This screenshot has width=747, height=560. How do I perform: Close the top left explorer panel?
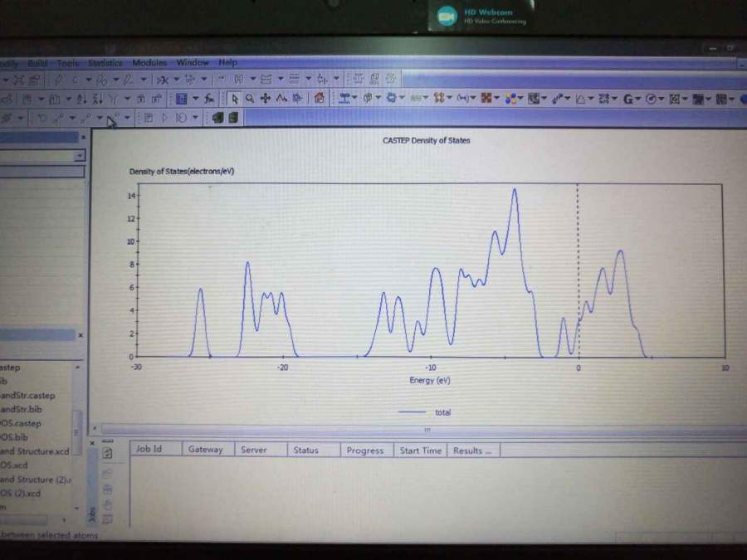[x=83, y=137]
